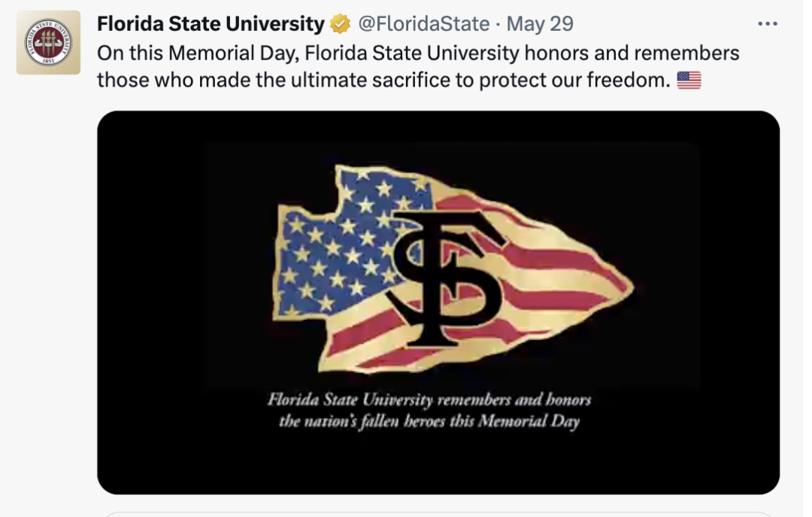Click the black FS monogram in image

coord(439,278)
